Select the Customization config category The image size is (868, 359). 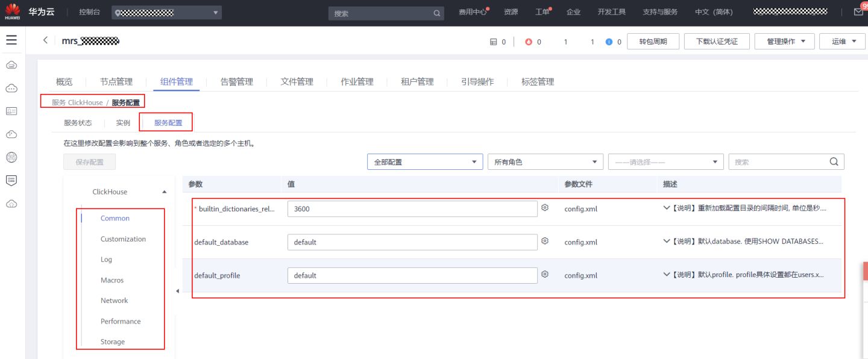(x=123, y=239)
